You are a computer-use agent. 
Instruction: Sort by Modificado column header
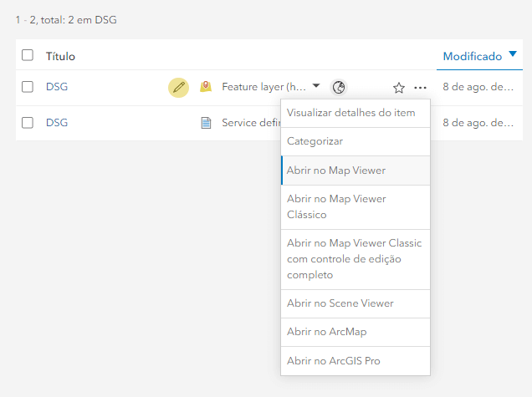coord(472,56)
